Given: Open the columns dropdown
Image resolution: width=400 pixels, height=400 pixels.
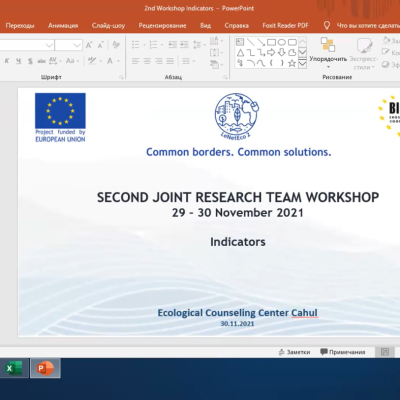Looking at the screenshot, I should [188, 61].
